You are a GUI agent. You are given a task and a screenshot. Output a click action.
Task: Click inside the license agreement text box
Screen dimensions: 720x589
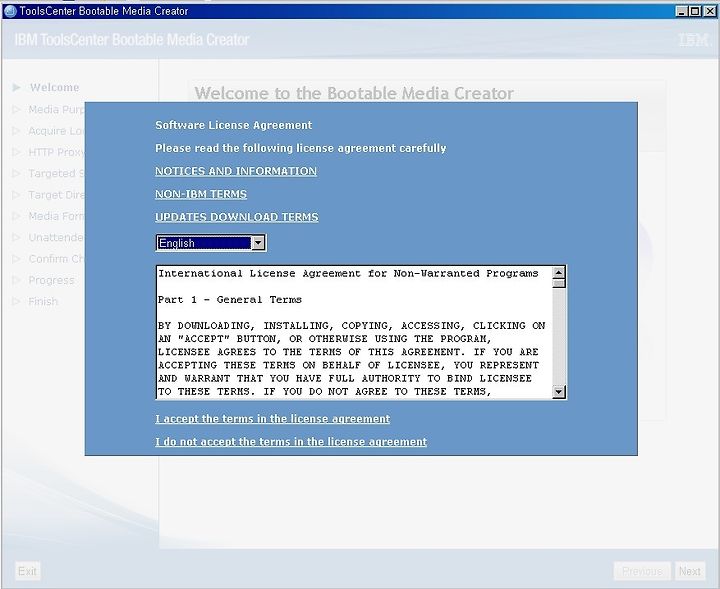(354, 332)
